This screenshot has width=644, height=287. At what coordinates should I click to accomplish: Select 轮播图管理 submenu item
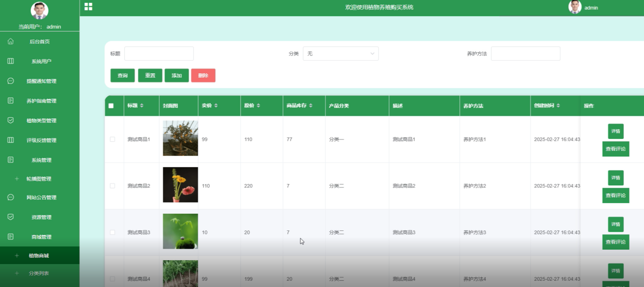40,179
